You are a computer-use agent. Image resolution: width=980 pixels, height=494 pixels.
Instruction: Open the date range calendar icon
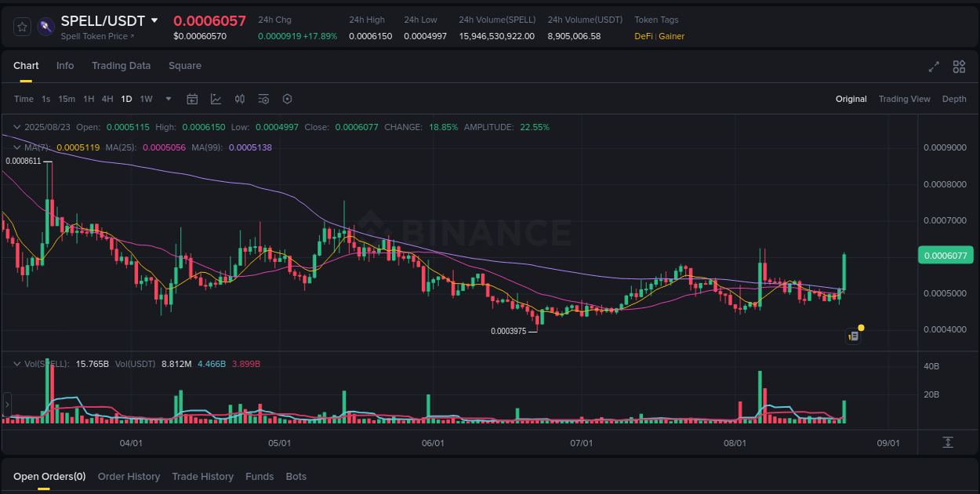[192, 99]
